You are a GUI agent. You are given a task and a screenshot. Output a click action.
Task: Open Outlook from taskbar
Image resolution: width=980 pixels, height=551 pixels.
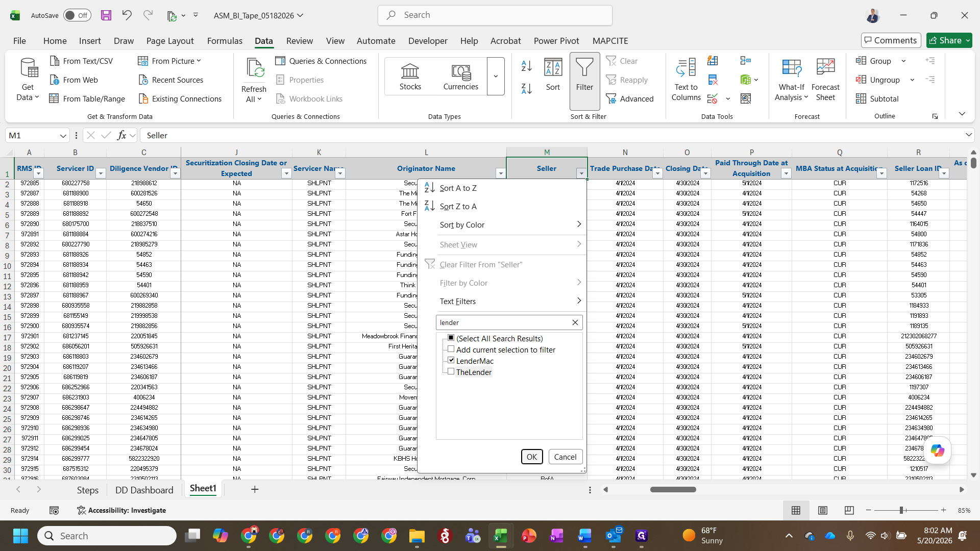[613, 536]
